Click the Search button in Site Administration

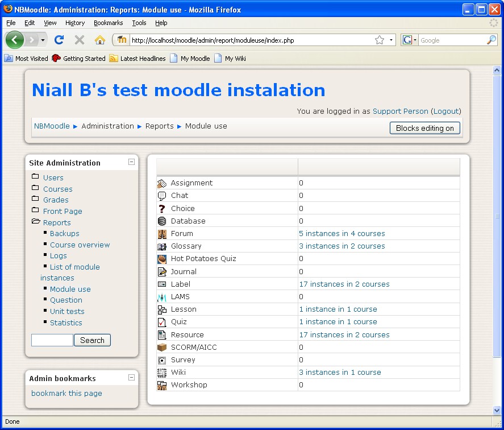[x=92, y=340]
